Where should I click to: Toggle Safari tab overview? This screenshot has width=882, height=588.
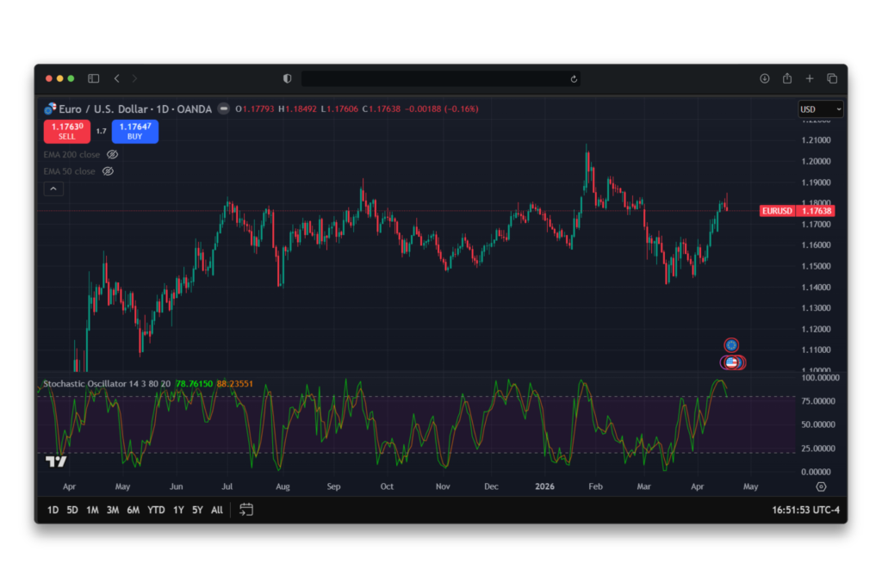tap(832, 77)
